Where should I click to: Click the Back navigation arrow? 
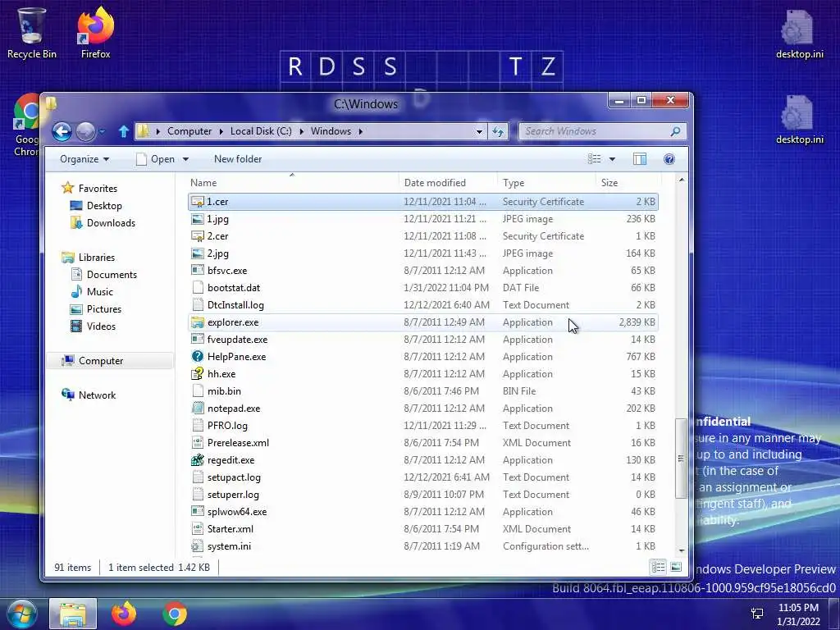tap(62, 131)
